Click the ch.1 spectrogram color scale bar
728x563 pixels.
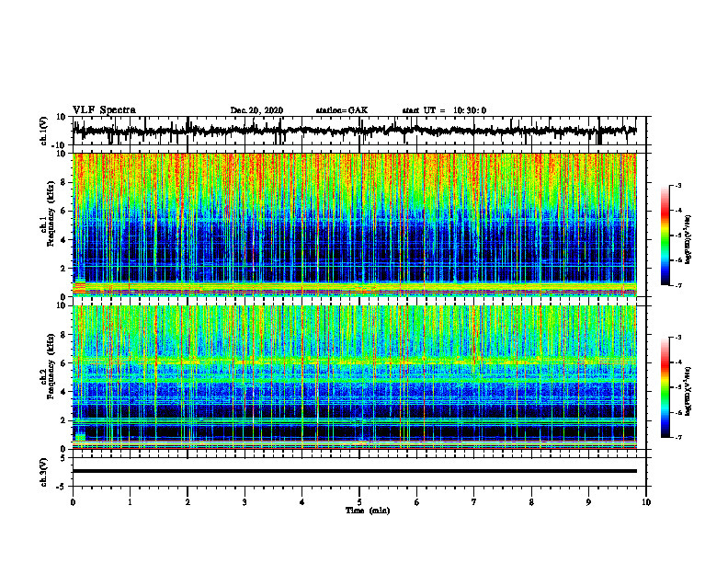pos(665,236)
